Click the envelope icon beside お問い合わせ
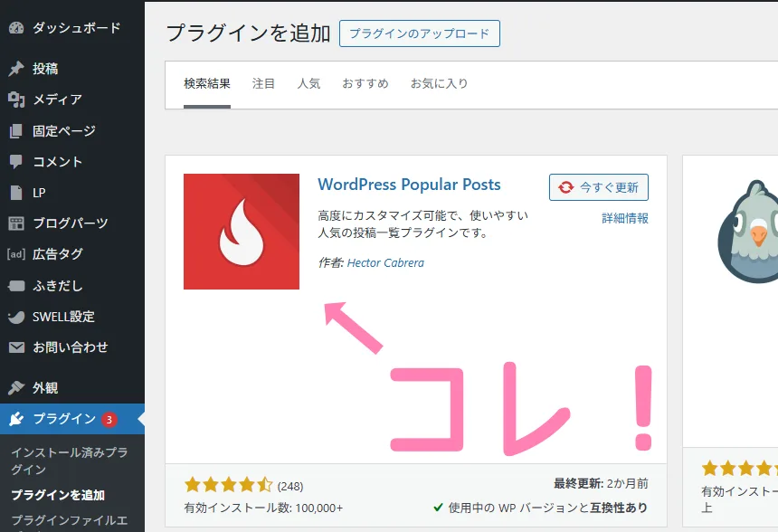Image resolution: width=778 pixels, height=532 pixels. (16, 347)
